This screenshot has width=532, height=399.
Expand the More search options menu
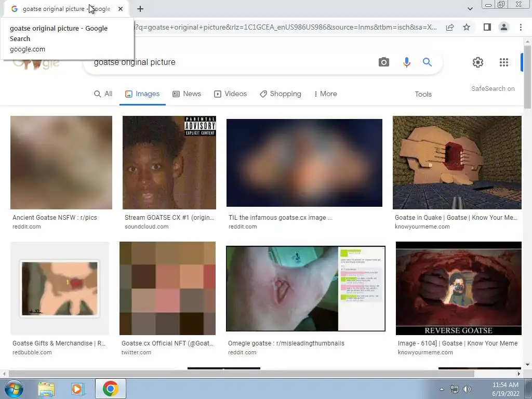coord(325,94)
